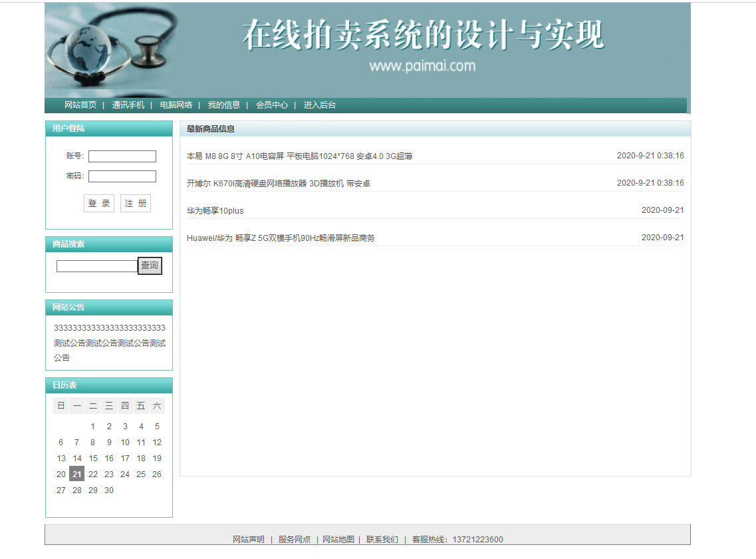Click into the 密码 password field
The width and height of the screenshot is (756, 559).
[122, 176]
